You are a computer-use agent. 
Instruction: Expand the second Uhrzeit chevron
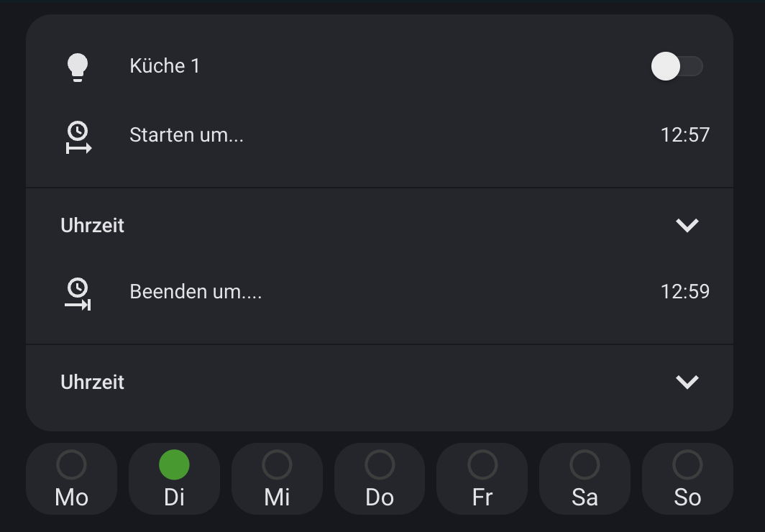coord(687,382)
